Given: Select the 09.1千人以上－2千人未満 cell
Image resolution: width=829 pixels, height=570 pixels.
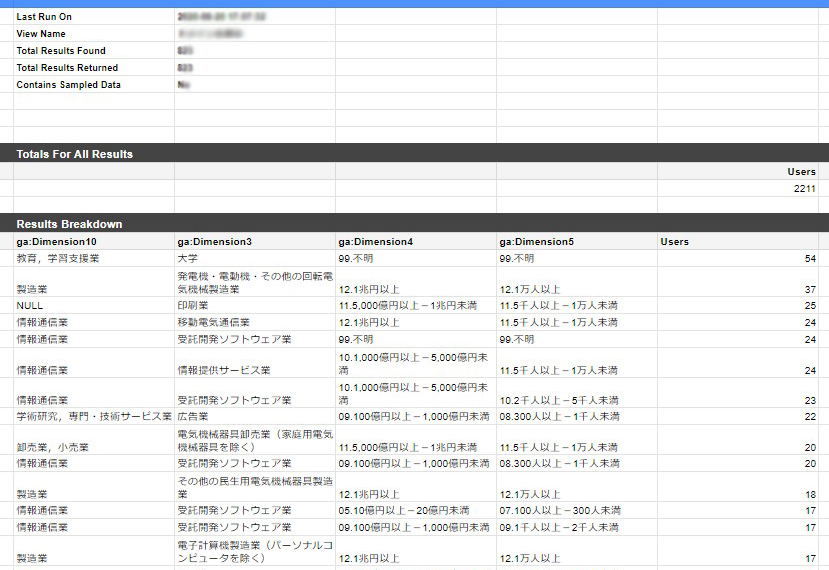Looking at the screenshot, I should point(577,527).
